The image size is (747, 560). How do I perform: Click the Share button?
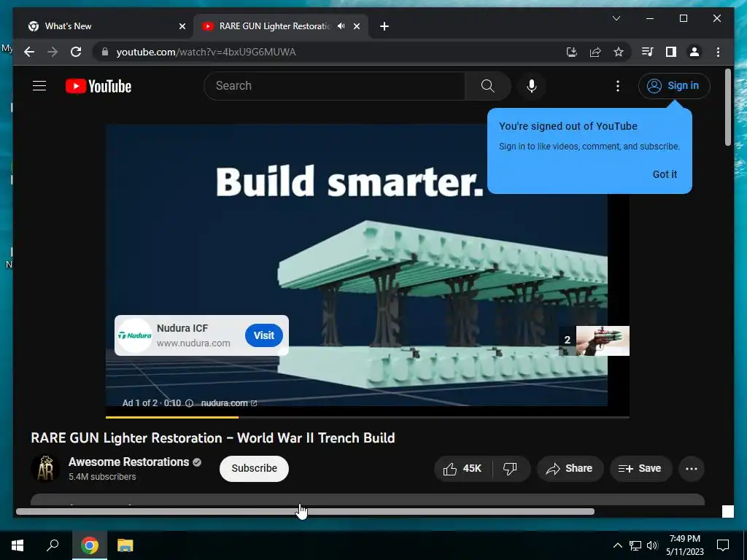[x=570, y=469]
